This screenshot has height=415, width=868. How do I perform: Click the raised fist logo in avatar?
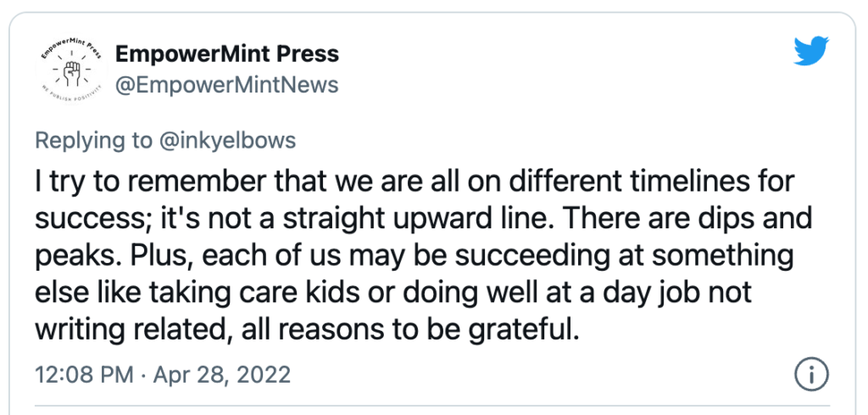(71, 73)
